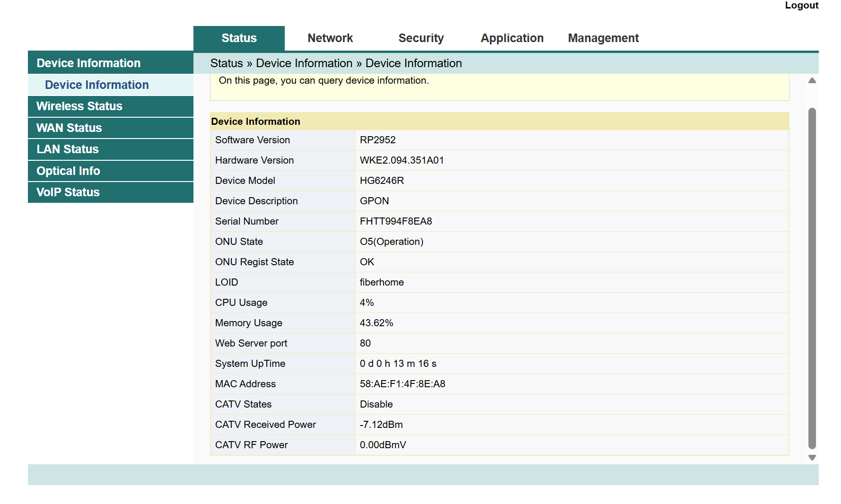Open the Security tab
This screenshot has height=504, width=841.
421,38
